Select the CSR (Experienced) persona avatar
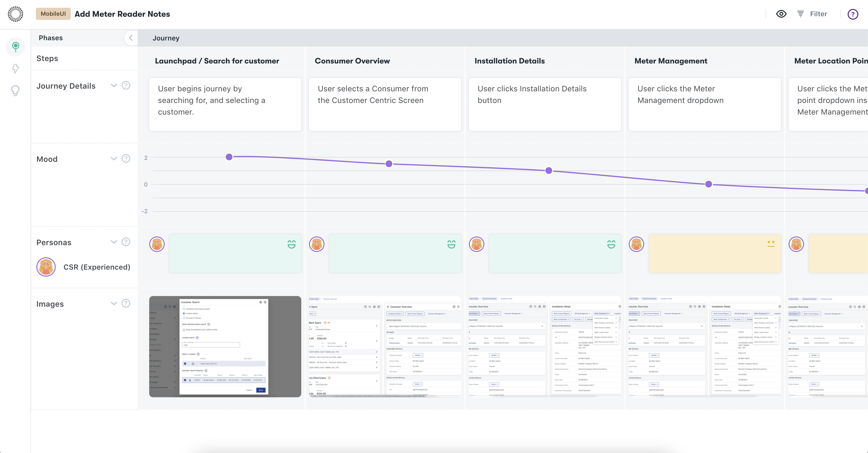 point(46,267)
